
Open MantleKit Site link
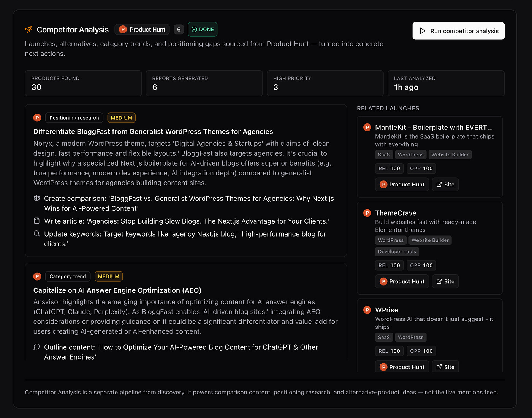point(445,184)
